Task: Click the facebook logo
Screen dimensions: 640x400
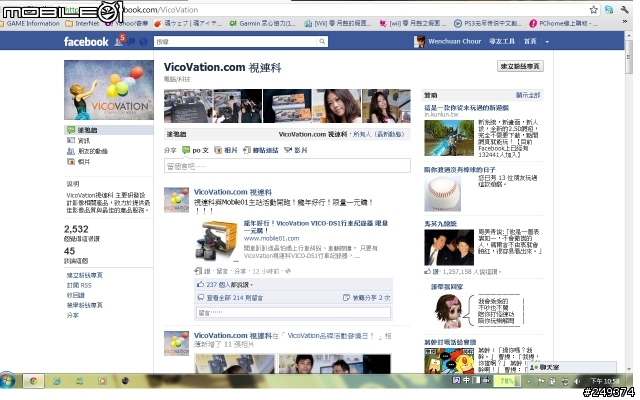Action: click(86, 42)
